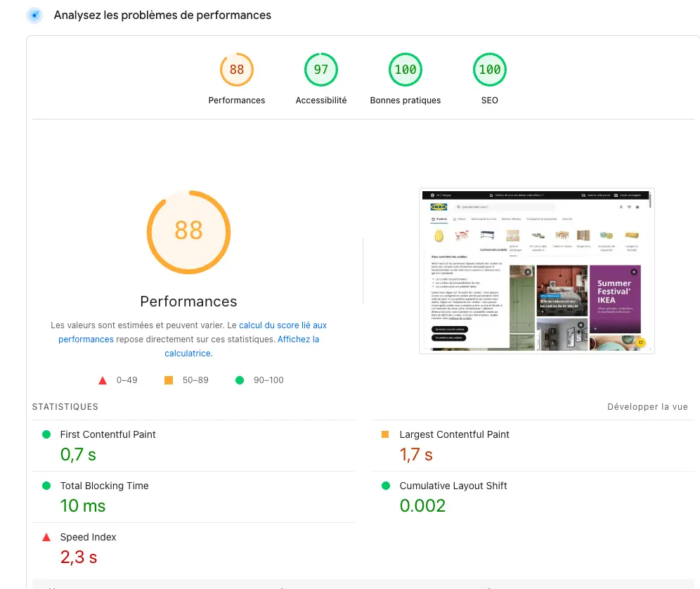Select the Accessibilité score circle showing 97
The image size is (700, 589).
[x=320, y=69]
